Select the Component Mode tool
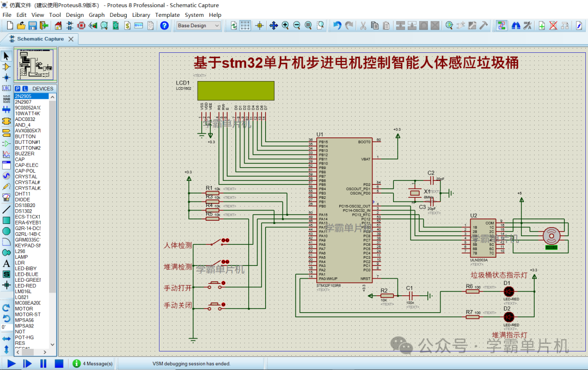588x370 pixels. click(6, 67)
